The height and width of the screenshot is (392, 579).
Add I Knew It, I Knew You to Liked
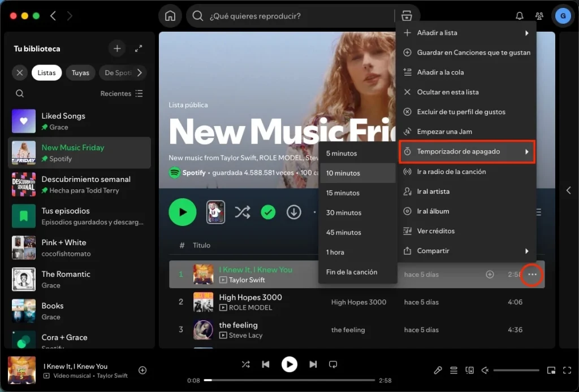click(490, 275)
